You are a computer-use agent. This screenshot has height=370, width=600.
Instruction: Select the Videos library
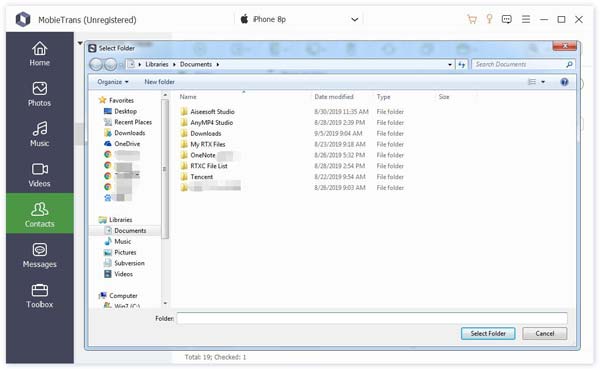tap(119, 274)
